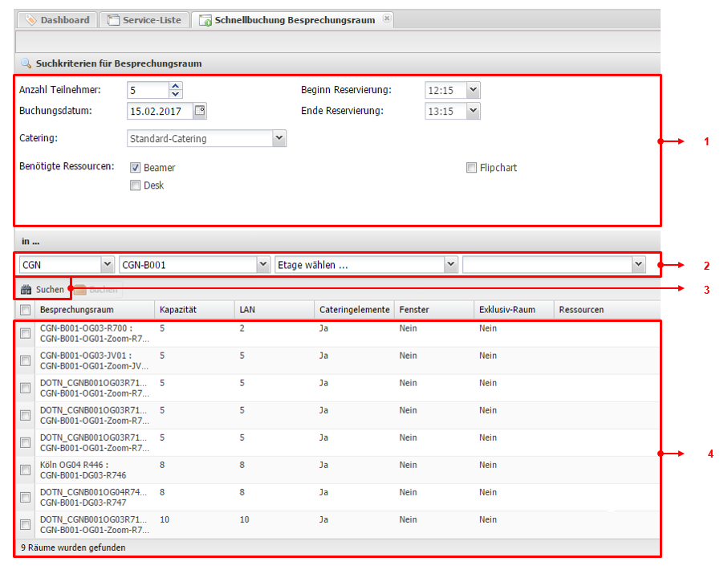Decrease Anzahl Teilnehmer with the down arrow
This screenshot has height=574, width=728.
[x=175, y=93]
